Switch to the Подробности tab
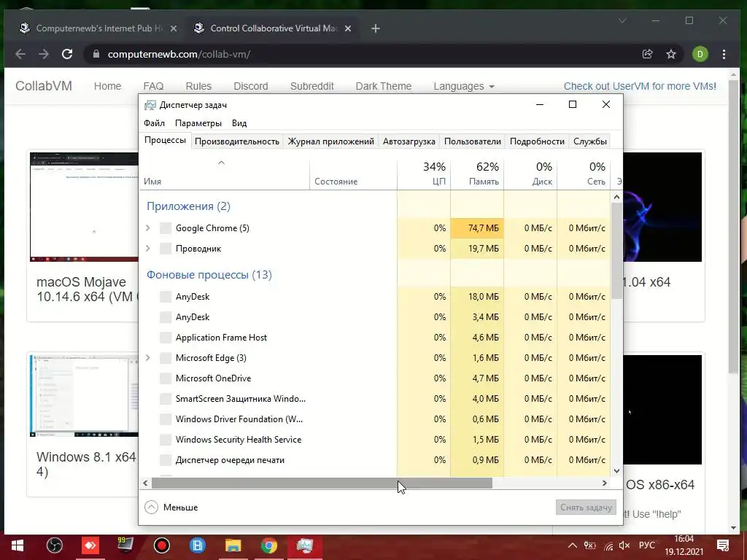The height and width of the screenshot is (560, 747). tap(537, 141)
